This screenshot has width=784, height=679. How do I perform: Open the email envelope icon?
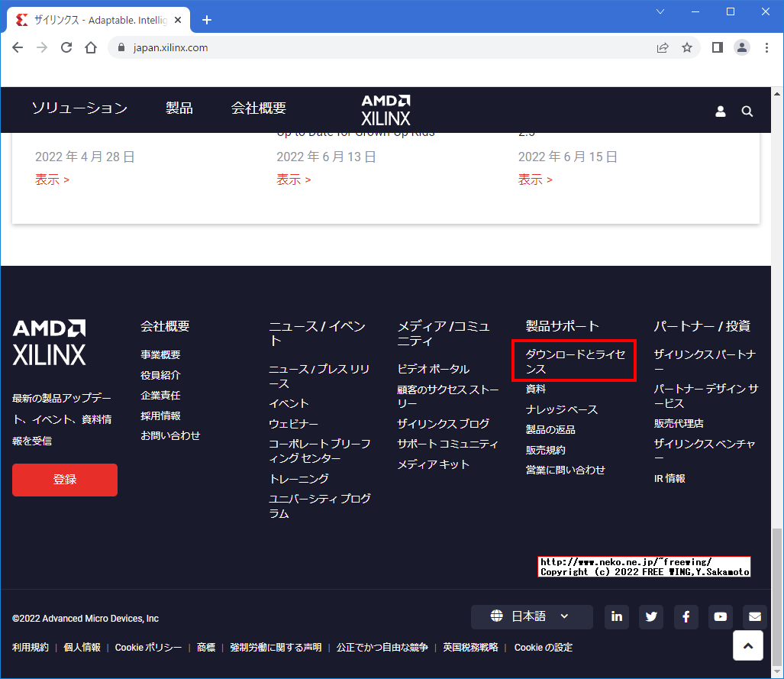click(754, 617)
